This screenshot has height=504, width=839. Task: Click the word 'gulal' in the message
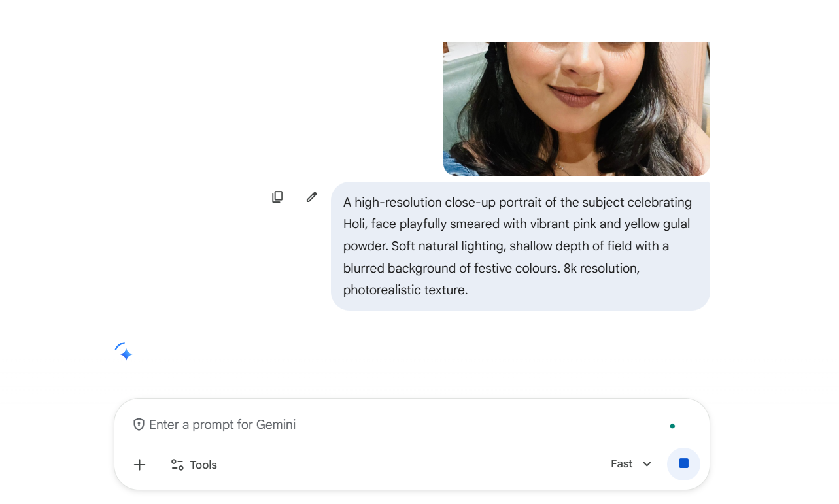click(x=676, y=224)
